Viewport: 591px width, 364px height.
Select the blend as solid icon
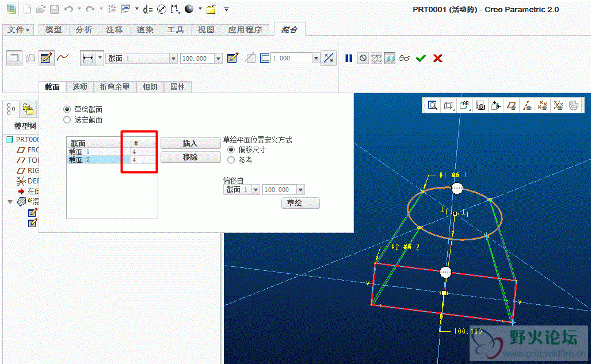14,58
